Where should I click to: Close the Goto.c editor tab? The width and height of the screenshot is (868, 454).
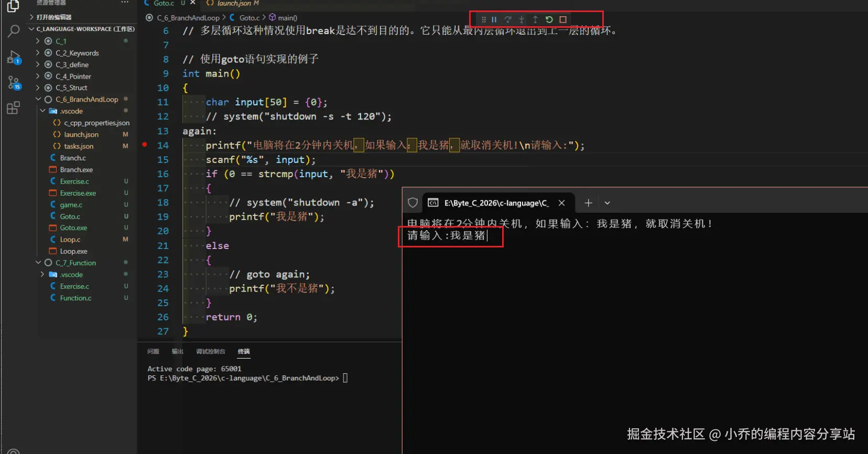click(x=193, y=3)
